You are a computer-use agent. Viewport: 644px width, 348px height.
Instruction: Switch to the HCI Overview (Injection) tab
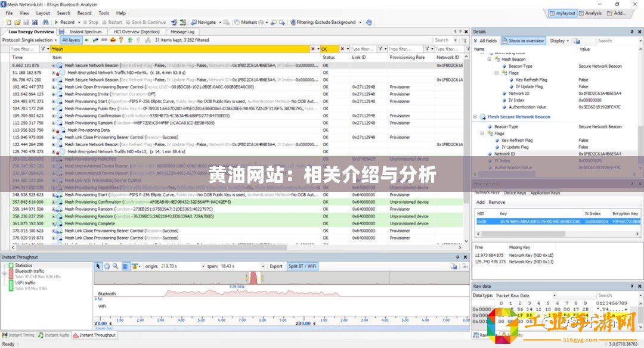[x=137, y=32]
